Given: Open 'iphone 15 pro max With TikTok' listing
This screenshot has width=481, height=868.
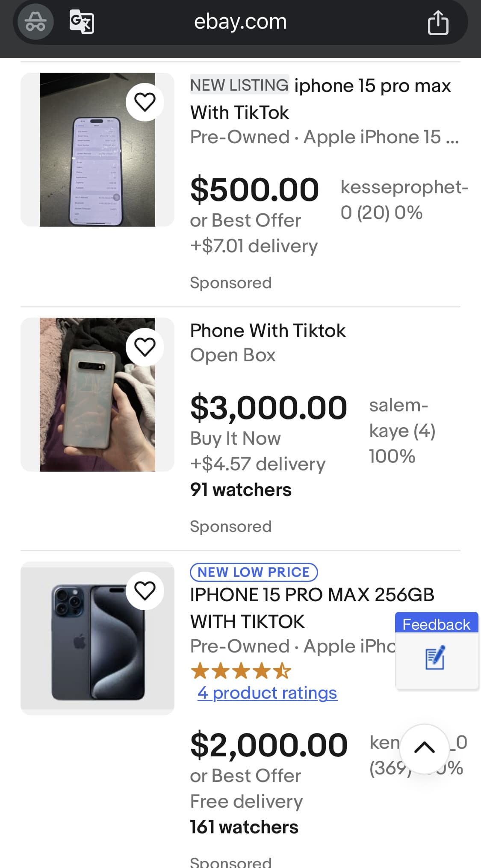Looking at the screenshot, I should pos(321,99).
